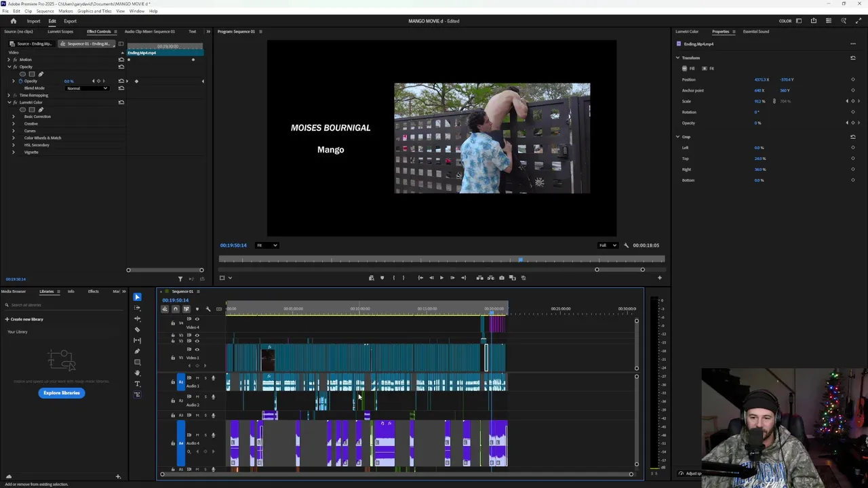
Task: Click the Export Frame camera icon
Action: pyautogui.click(x=501, y=278)
